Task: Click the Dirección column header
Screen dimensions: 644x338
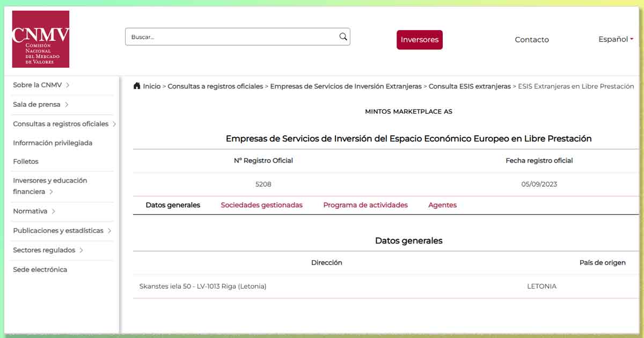Action: coord(327,262)
